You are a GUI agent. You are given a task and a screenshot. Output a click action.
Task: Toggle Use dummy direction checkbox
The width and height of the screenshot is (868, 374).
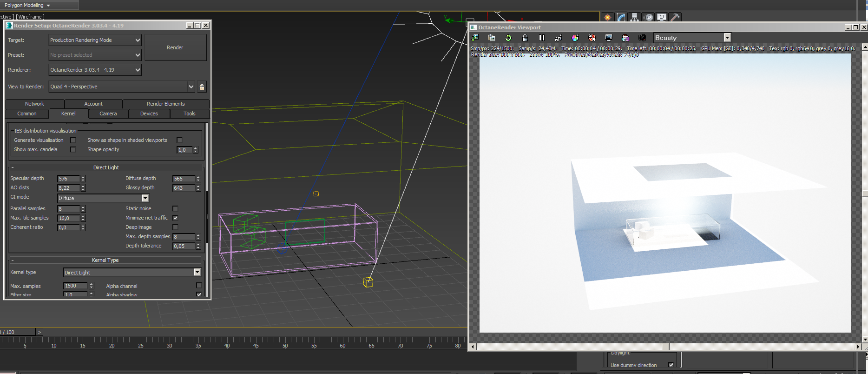click(x=671, y=365)
